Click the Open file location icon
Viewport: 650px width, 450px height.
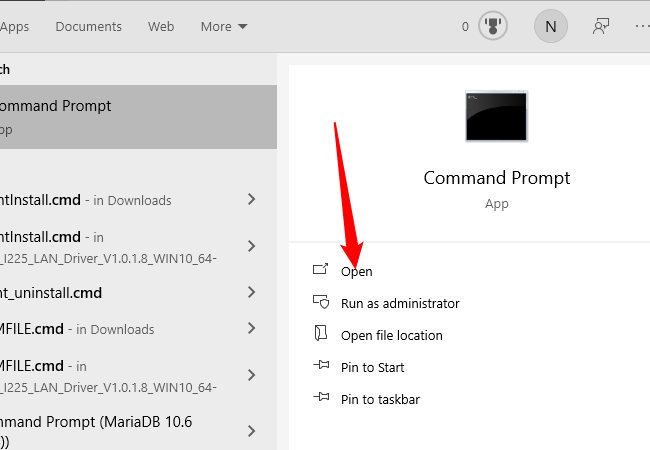(321, 334)
